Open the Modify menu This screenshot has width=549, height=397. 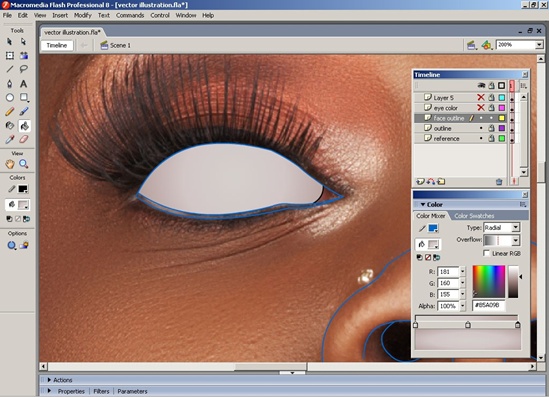(x=83, y=15)
